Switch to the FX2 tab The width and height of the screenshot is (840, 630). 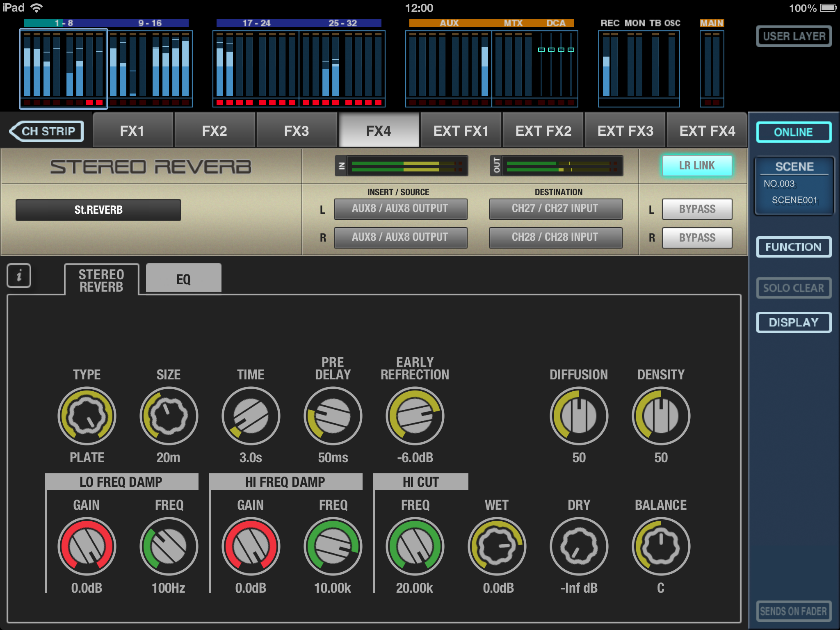click(215, 131)
